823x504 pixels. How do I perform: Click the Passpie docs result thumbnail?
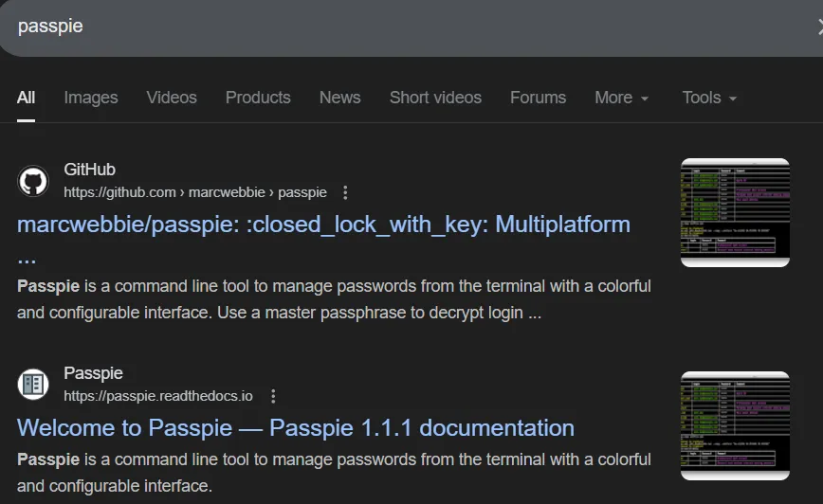coord(735,425)
